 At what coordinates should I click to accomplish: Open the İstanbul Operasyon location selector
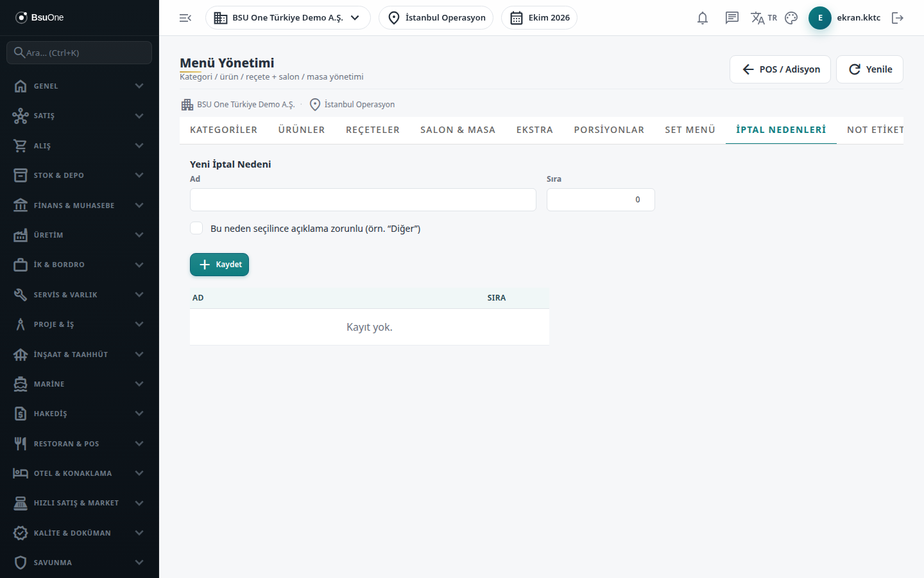(436, 18)
